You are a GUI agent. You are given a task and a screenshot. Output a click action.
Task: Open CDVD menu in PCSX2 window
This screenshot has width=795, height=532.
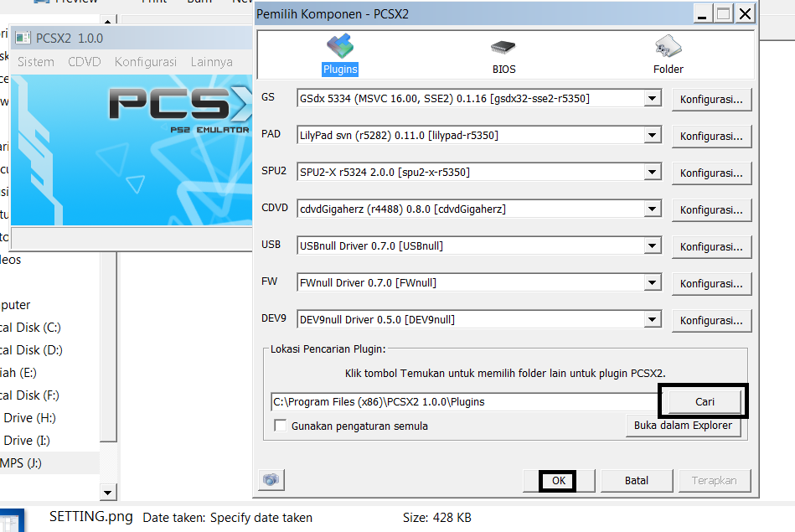coord(85,62)
